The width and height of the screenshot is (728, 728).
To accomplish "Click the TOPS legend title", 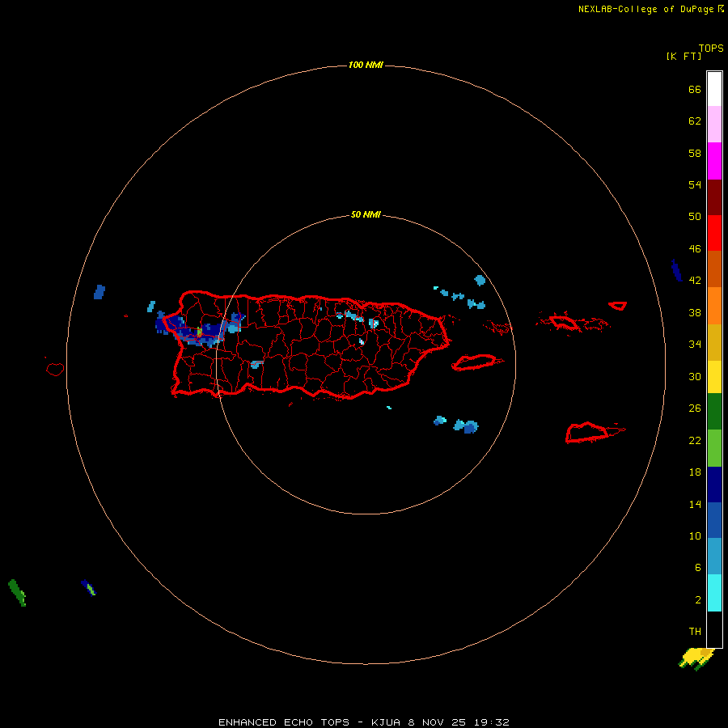I will [x=711, y=49].
